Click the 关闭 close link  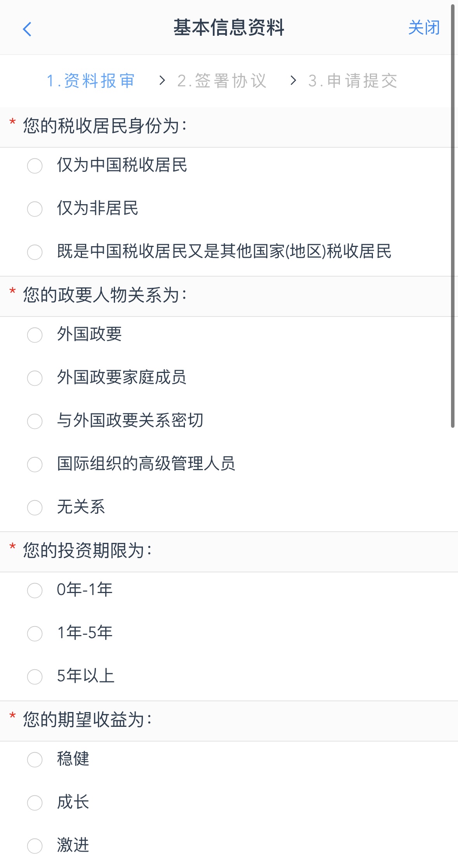[423, 28]
